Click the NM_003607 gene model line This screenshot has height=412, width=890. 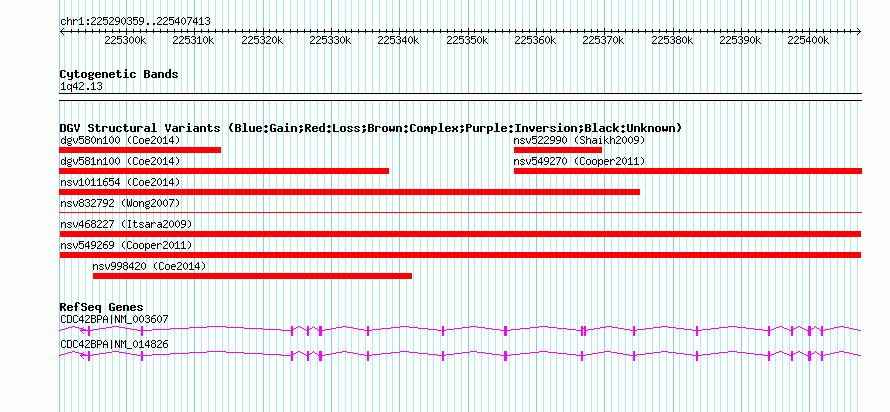[460, 330]
